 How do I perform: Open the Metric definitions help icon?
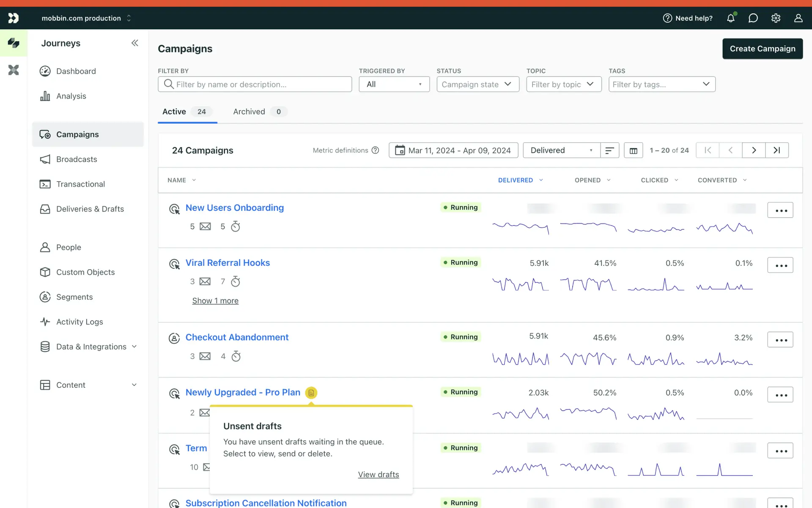tap(375, 150)
